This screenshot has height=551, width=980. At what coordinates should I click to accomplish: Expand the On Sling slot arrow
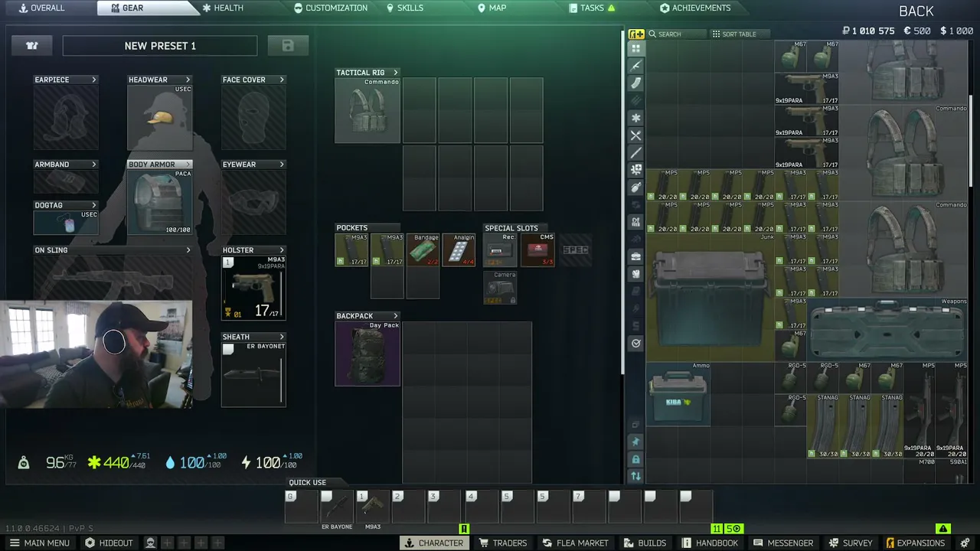188,250
